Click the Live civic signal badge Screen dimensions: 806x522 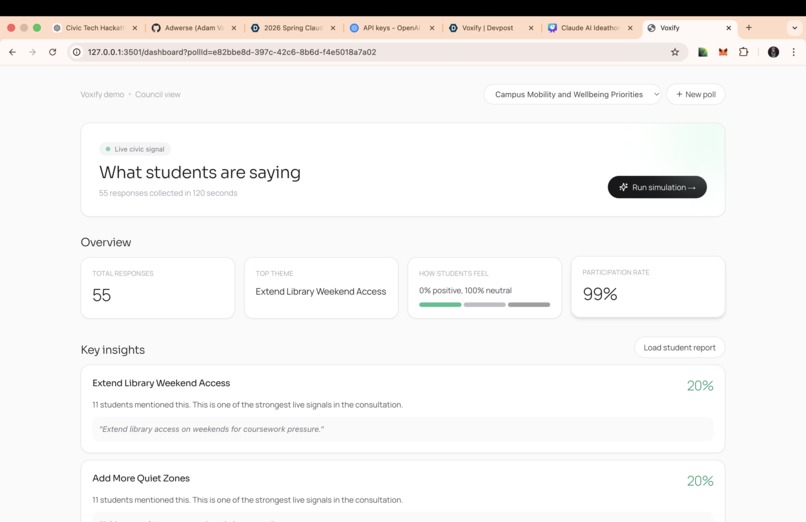click(135, 149)
